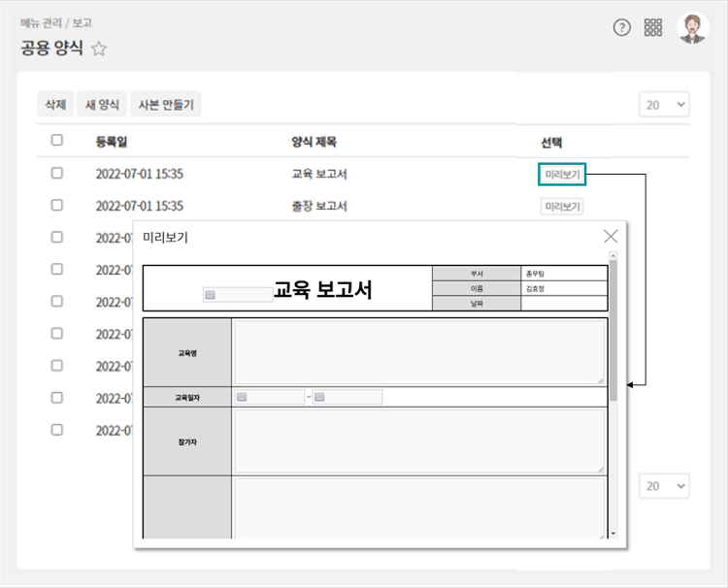Toggle the select-all checkbox in table header
The image size is (728, 588).
click(x=57, y=141)
